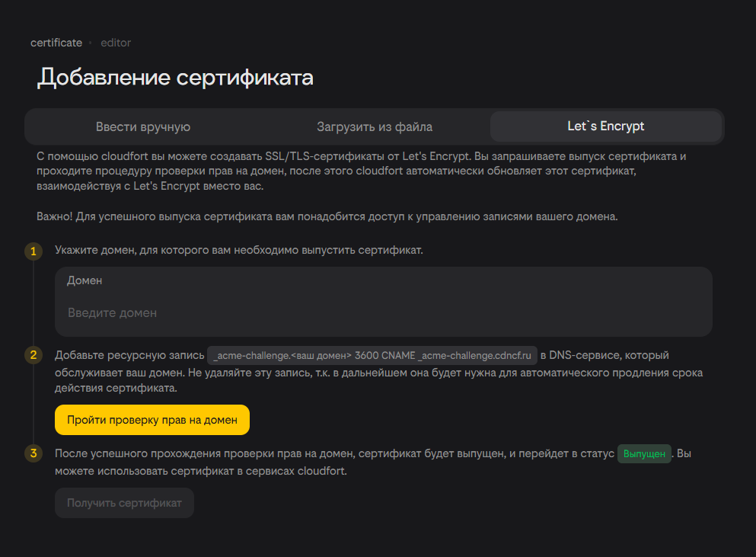Click the step 3 number badge
756x557 pixels.
[x=33, y=454]
